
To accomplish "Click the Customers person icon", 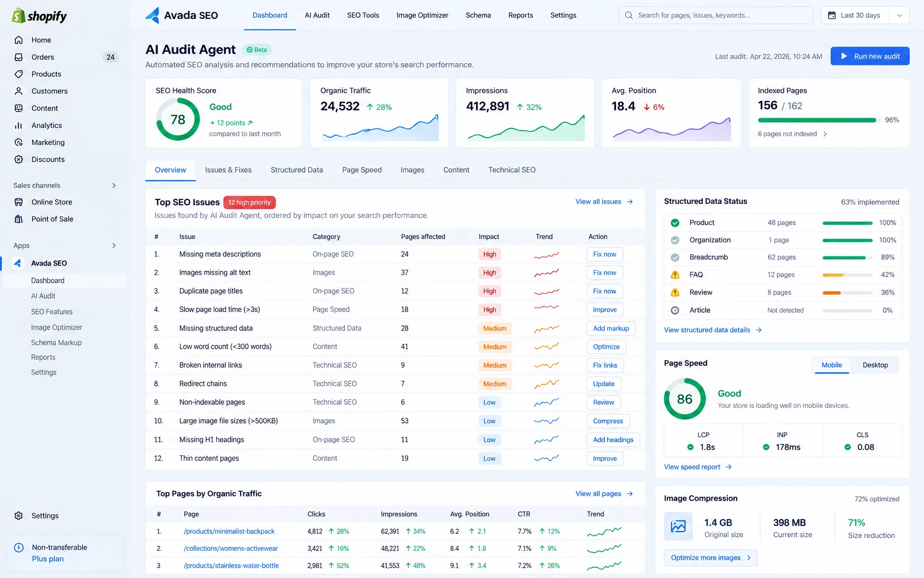I will click(x=18, y=91).
